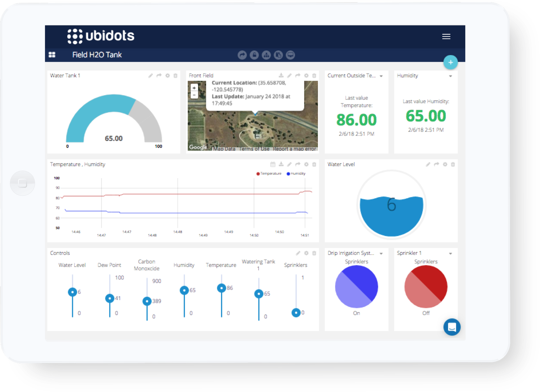Edit the Water Tank 1 widget
The width and height of the screenshot is (540, 392).
[x=150, y=76]
